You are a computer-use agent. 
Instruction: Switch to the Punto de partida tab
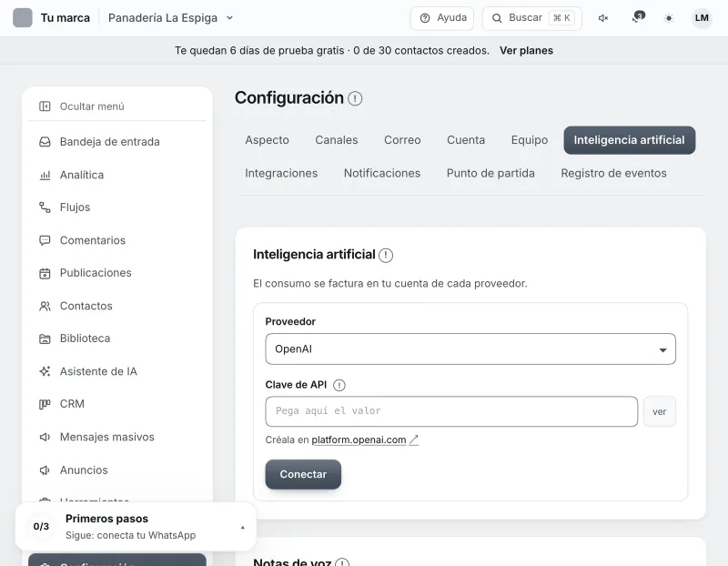click(490, 173)
